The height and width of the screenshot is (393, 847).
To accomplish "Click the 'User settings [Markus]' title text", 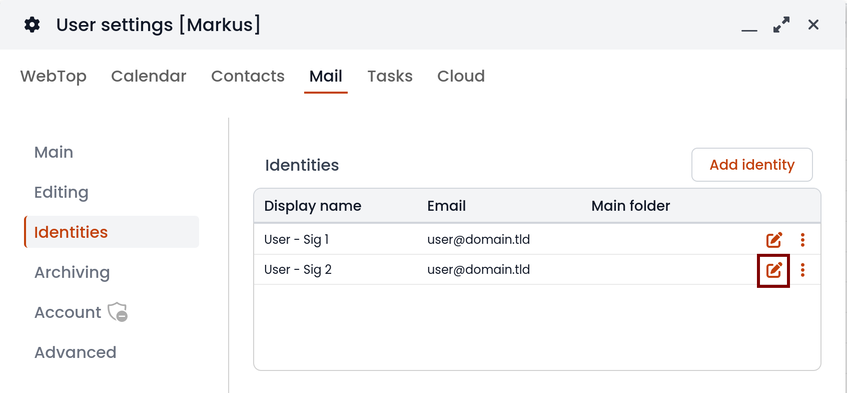I will (158, 25).
